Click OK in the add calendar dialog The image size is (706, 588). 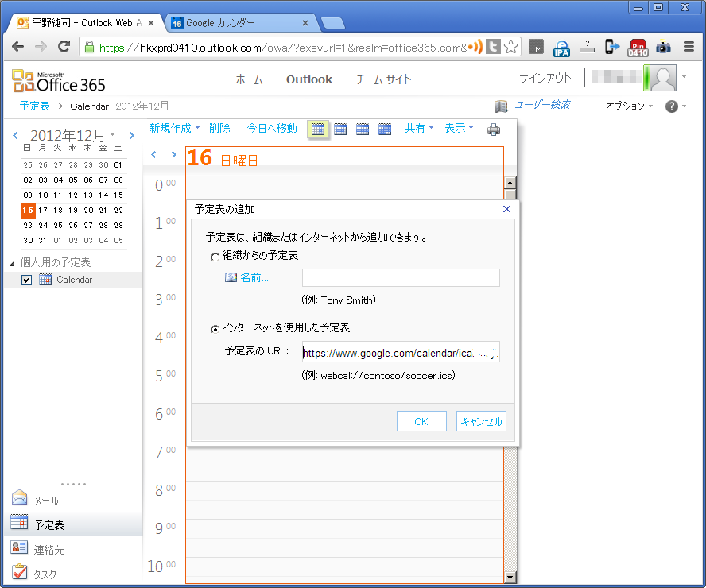[x=421, y=422]
